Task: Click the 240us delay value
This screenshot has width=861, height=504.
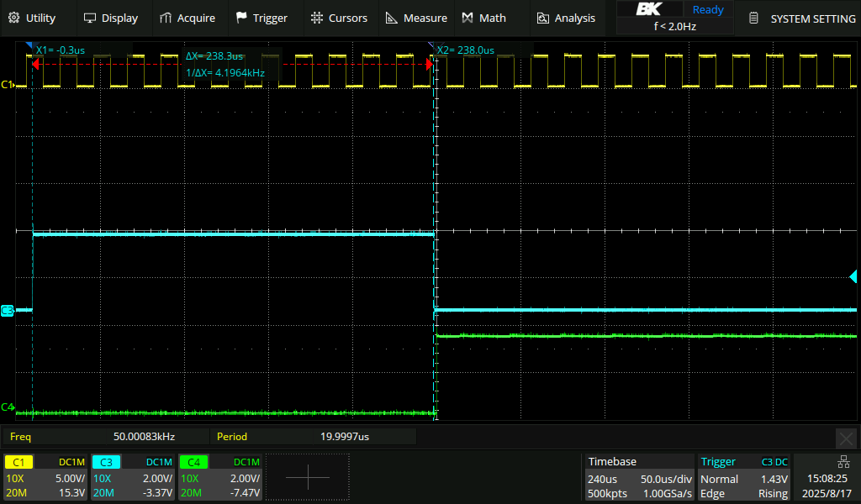Action: tap(602, 479)
